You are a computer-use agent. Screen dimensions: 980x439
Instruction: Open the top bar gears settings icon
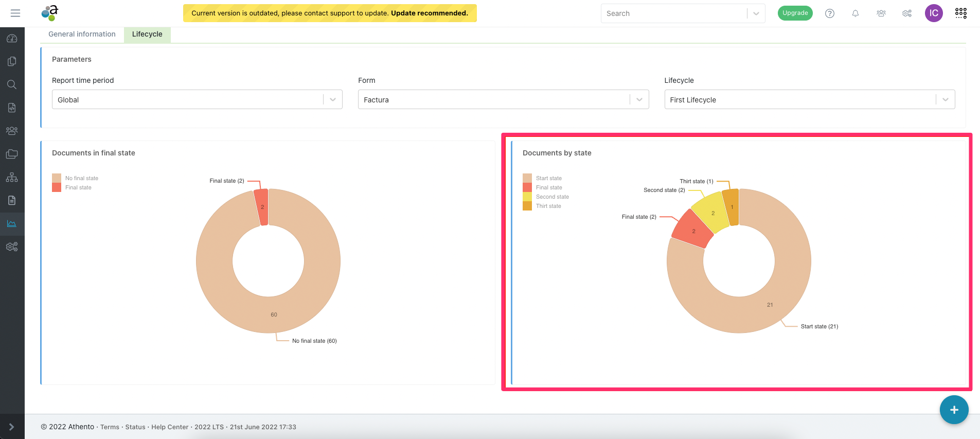906,13
